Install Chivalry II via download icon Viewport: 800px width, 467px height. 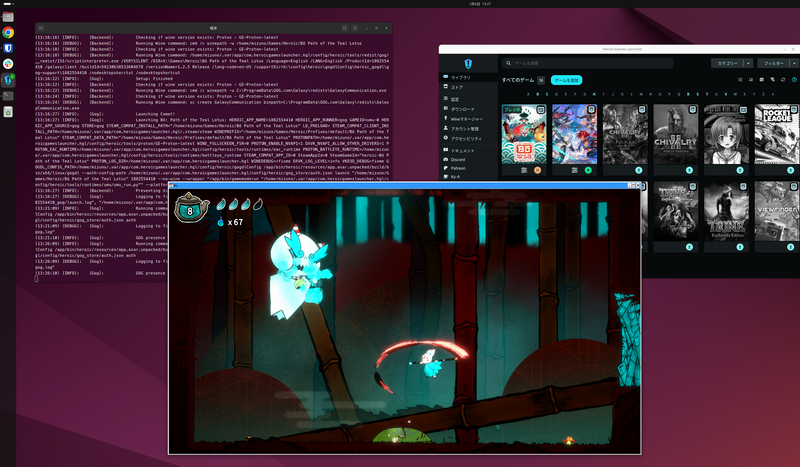point(689,170)
